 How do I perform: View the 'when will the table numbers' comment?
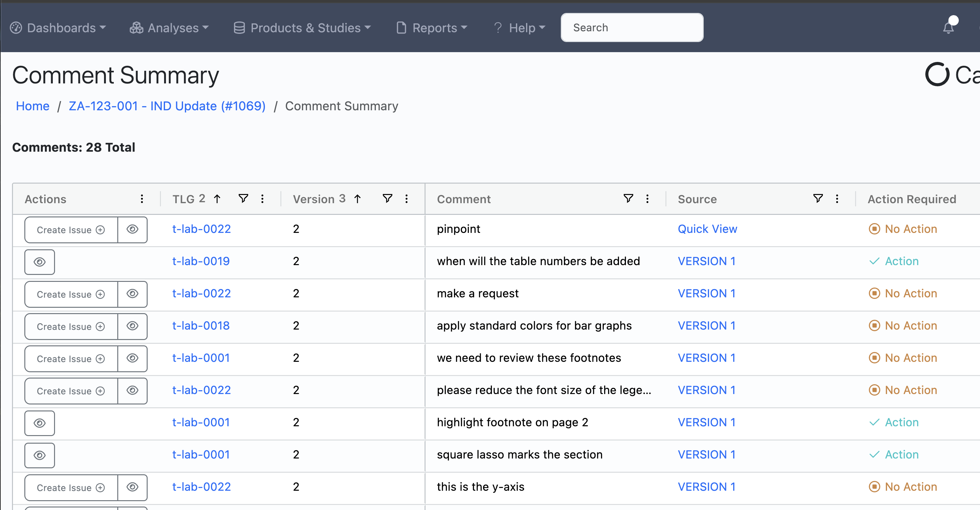click(x=40, y=262)
